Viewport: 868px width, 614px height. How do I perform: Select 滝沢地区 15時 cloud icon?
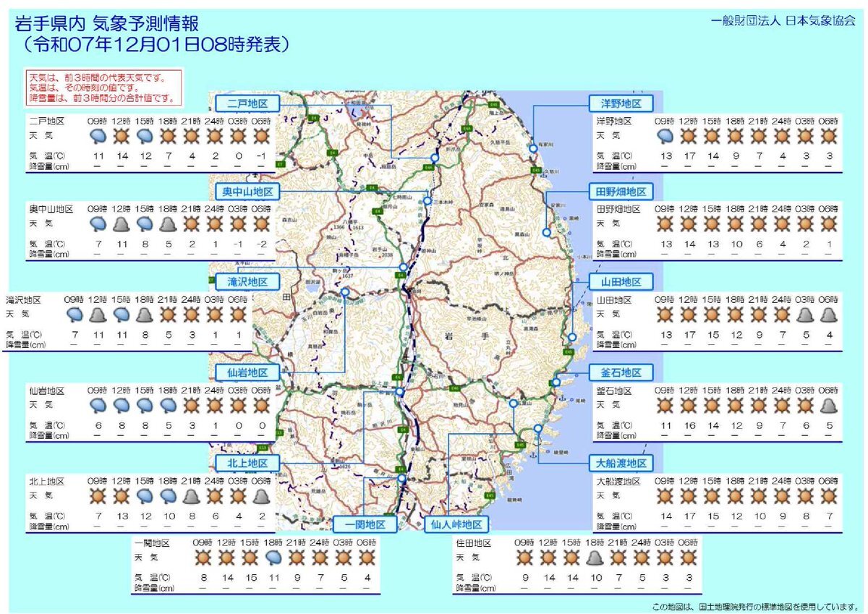pos(122,315)
